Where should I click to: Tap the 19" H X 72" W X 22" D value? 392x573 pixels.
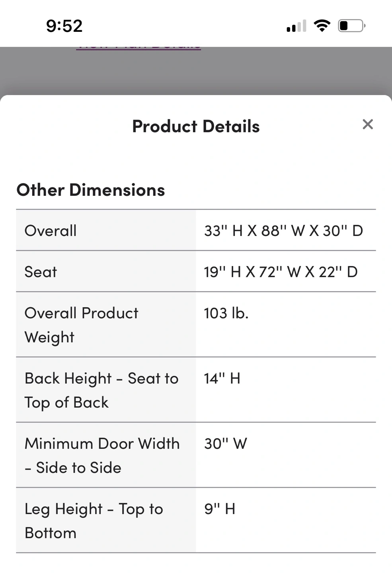(281, 272)
